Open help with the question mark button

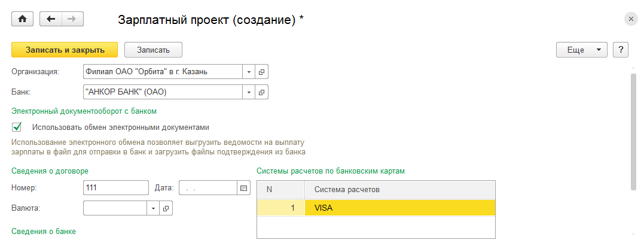[621, 50]
